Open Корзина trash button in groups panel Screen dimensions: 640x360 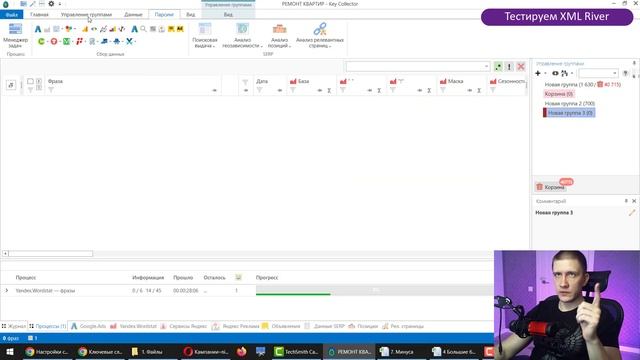(x=551, y=187)
